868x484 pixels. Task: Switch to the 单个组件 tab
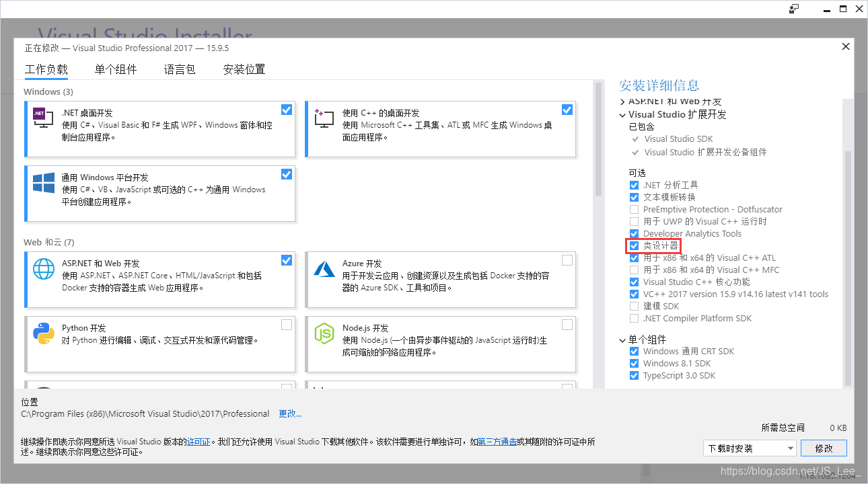[x=116, y=69]
